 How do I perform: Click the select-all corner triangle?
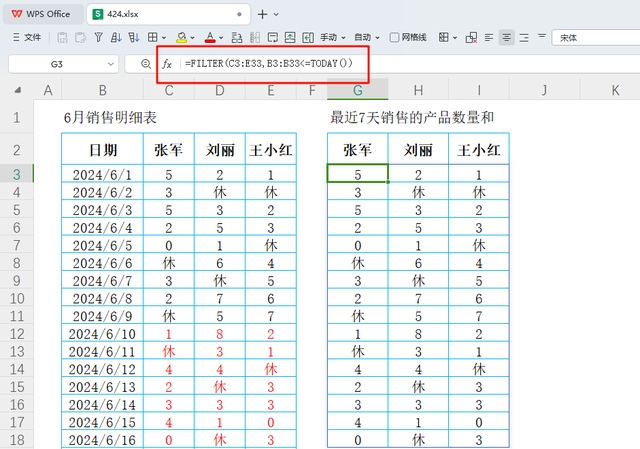pos(18,90)
